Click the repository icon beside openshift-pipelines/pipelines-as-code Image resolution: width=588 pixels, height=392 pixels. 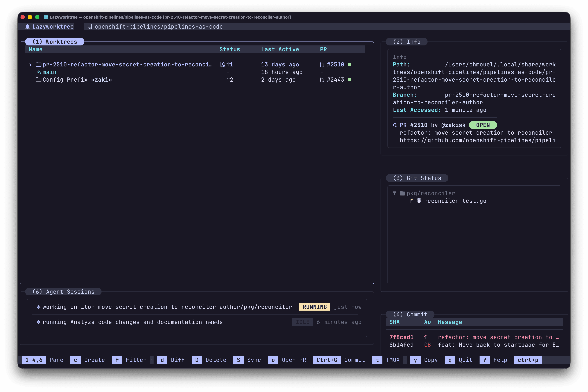click(x=90, y=26)
